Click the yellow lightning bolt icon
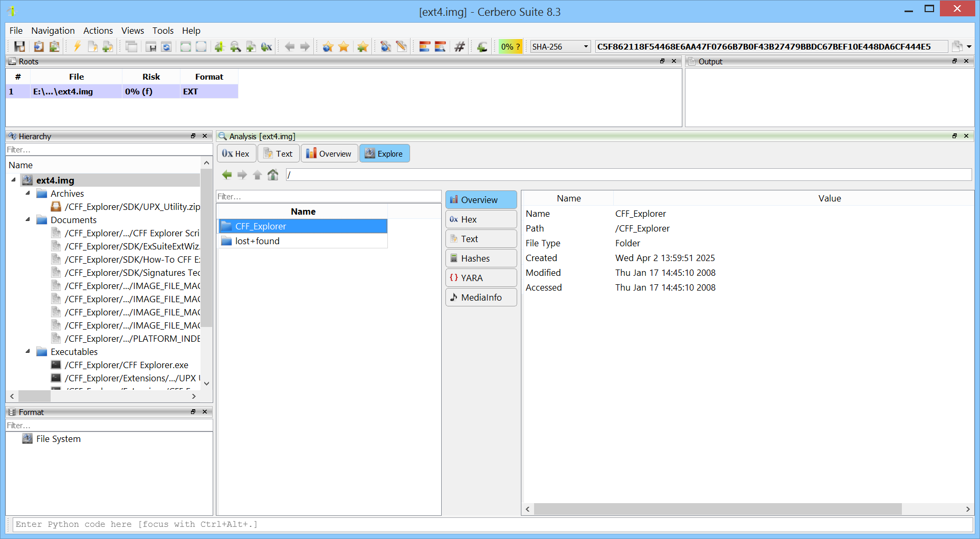 pyautogui.click(x=77, y=46)
